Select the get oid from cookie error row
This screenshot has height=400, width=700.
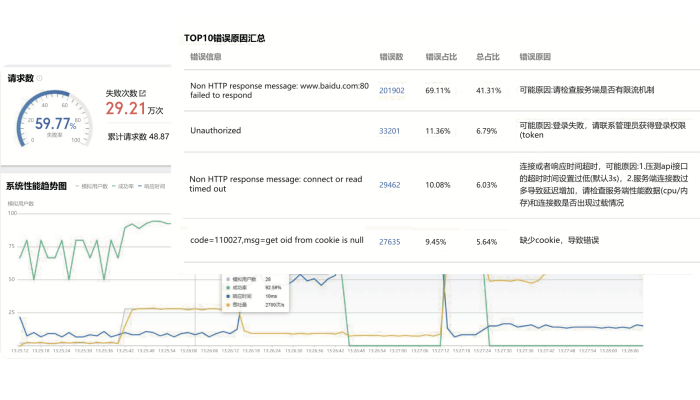coord(442,241)
